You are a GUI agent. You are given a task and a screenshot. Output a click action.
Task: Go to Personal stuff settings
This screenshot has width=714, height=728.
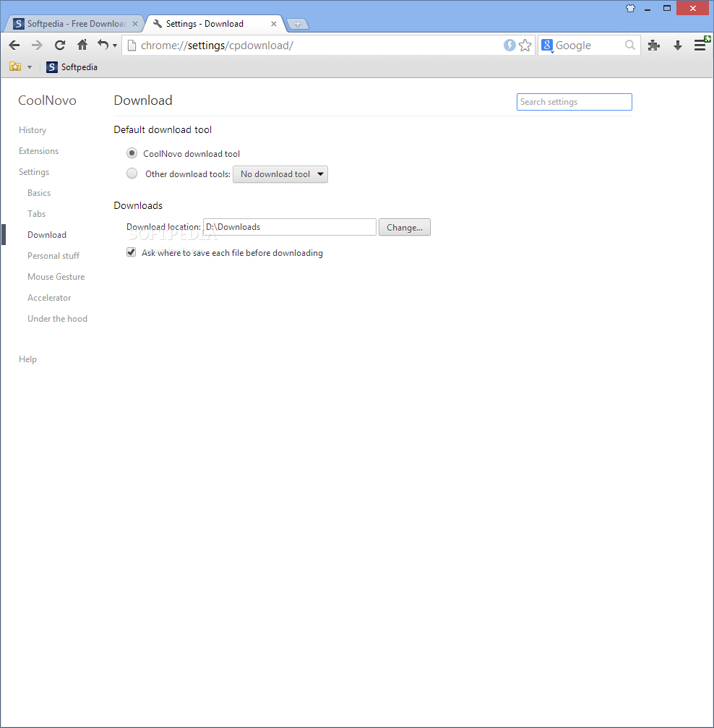tap(53, 256)
